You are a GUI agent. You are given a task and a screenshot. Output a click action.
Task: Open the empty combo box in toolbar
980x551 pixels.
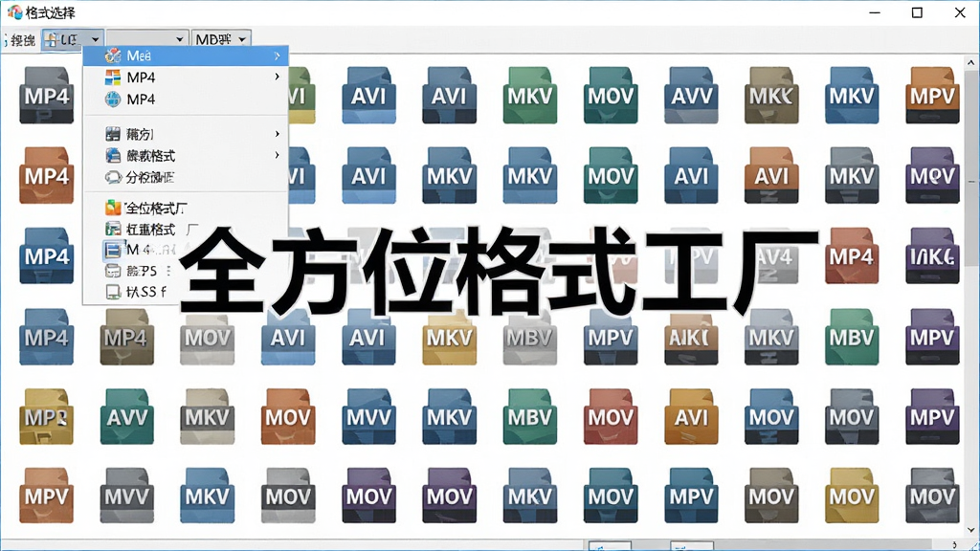146,39
